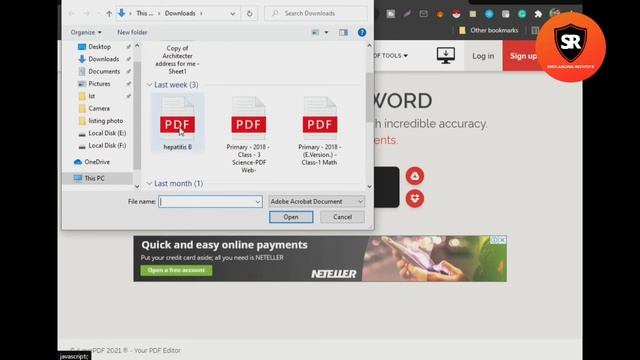
Task: Select Primary 2018 Class-1 Math PDF
Action: (320, 131)
